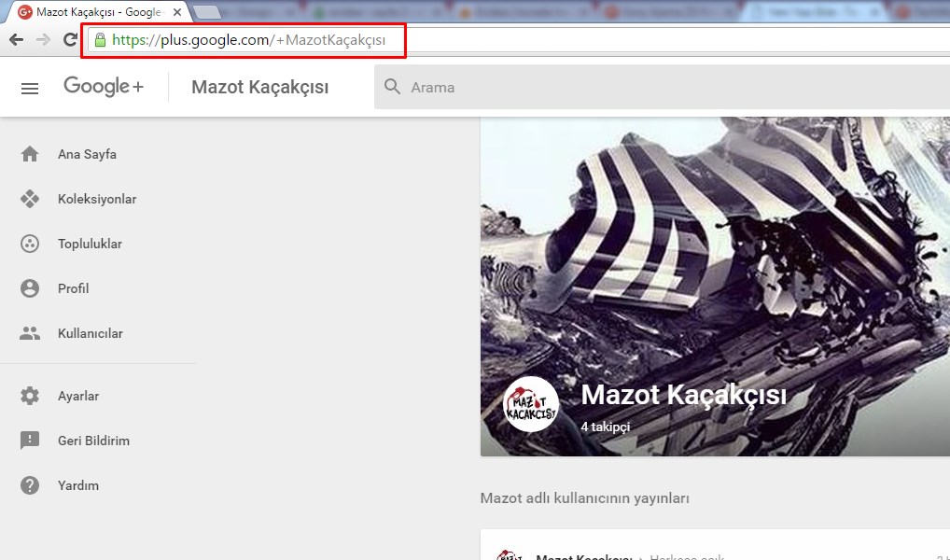Click the magnifier search icon
The height and width of the screenshot is (560, 950).
(x=393, y=87)
